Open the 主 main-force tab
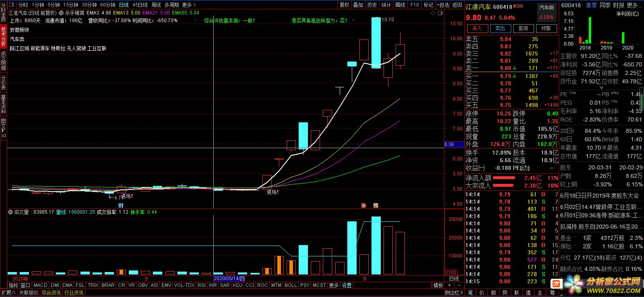Viewport: 644px width, 297px height. (540, 293)
